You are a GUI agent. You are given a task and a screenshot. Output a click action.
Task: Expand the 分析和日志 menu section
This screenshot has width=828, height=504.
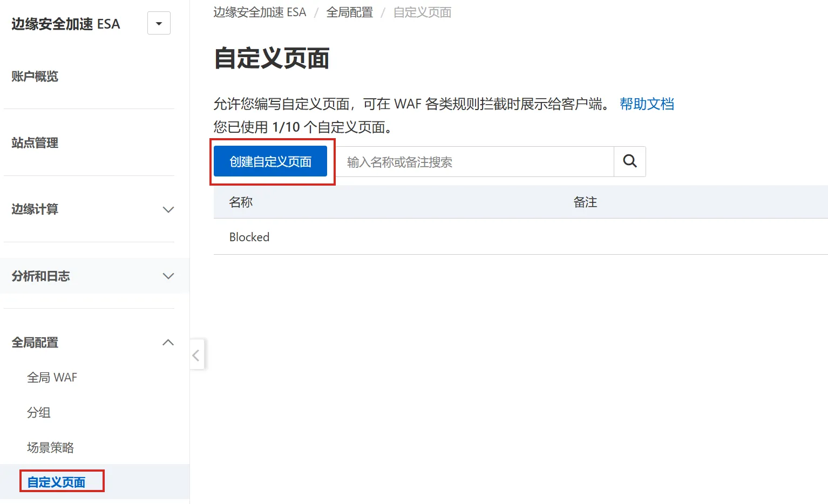(168, 276)
